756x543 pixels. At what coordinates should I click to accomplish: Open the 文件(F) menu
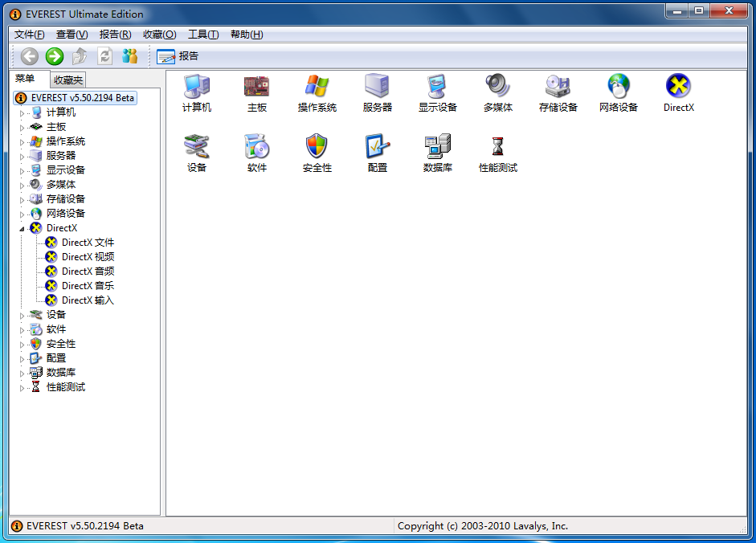click(x=29, y=35)
